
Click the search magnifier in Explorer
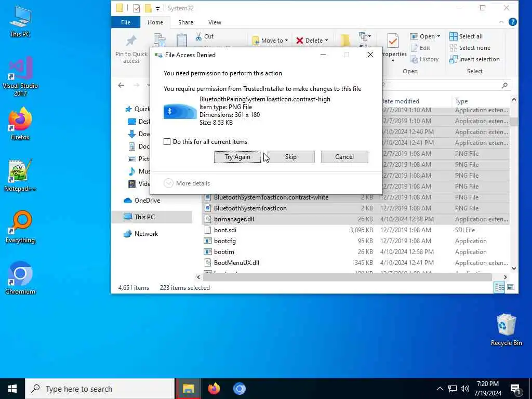pyautogui.click(x=504, y=85)
